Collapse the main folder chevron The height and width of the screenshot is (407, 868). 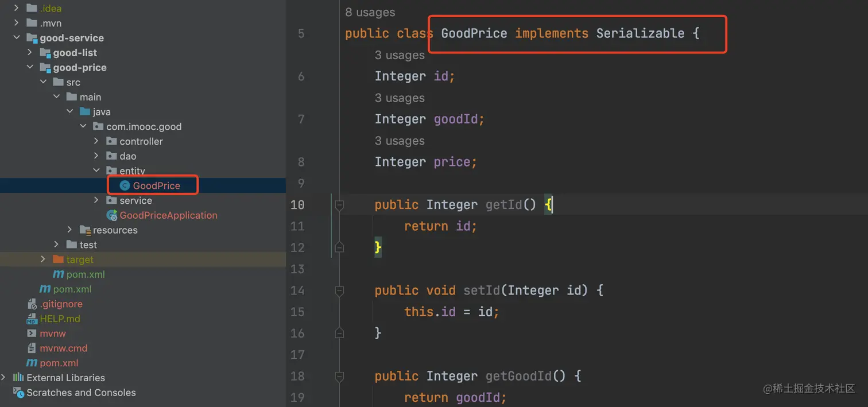point(56,97)
